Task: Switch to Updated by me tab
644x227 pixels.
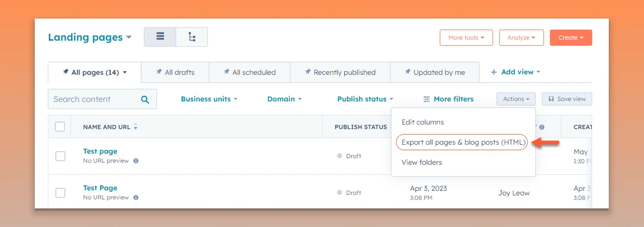Action: pos(435,72)
